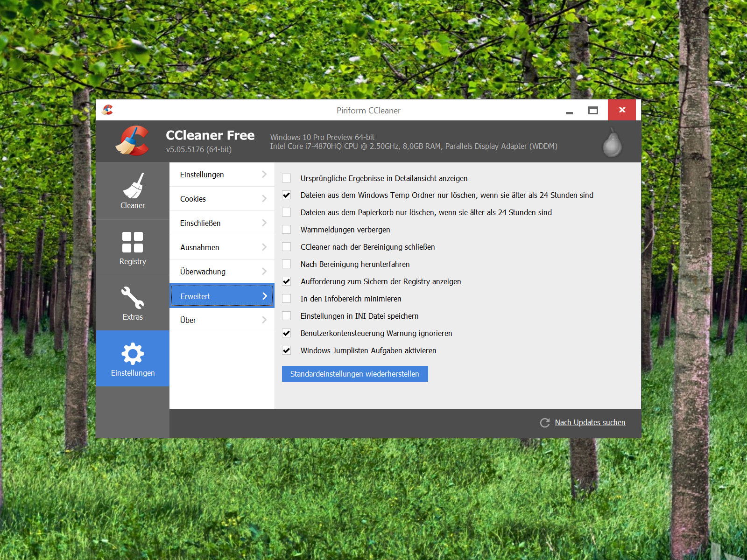Open the Über page

click(222, 320)
